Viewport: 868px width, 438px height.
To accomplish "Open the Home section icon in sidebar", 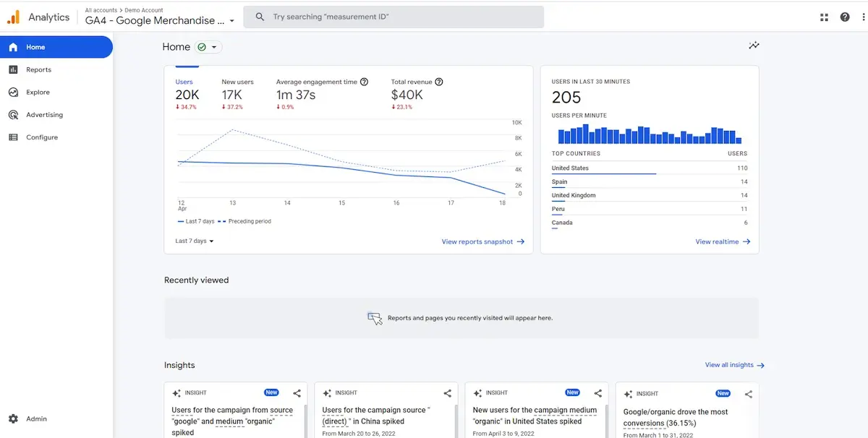I will pyautogui.click(x=13, y=47).
